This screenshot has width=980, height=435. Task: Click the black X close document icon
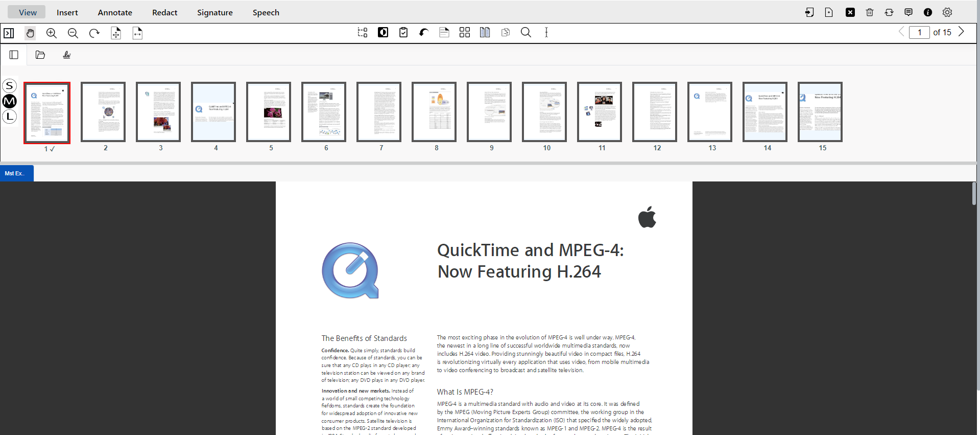pyautogui.click(x=850, y=12)
